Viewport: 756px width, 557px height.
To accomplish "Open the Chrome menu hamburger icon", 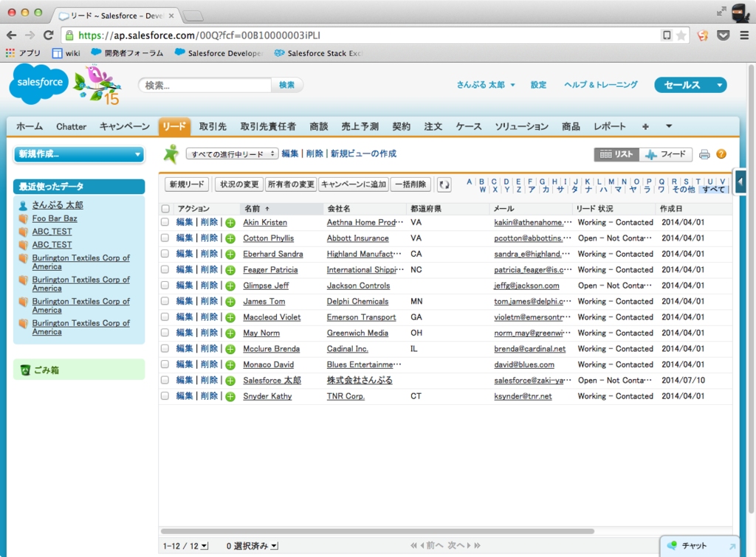I will click(x=744, y=35).
